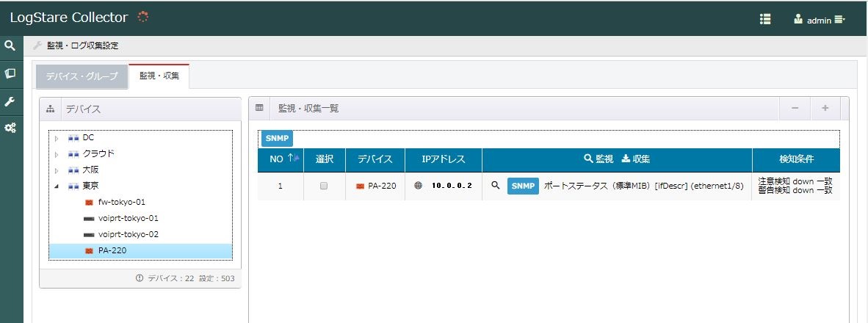Collapse list with the minus button

795,109
